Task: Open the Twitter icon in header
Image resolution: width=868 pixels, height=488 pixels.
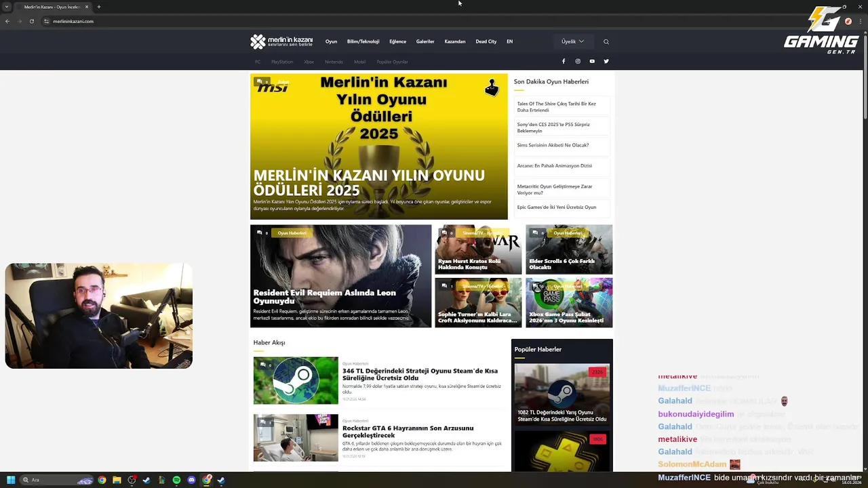Action: (606, 61)
